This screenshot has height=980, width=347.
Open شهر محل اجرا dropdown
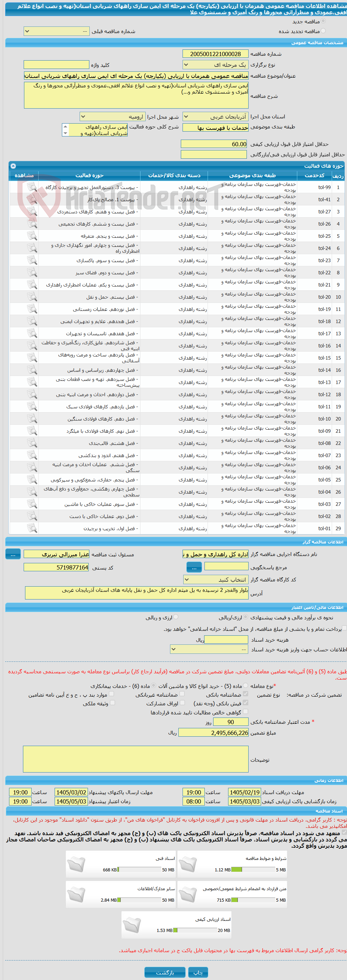[x=113, y=116]
